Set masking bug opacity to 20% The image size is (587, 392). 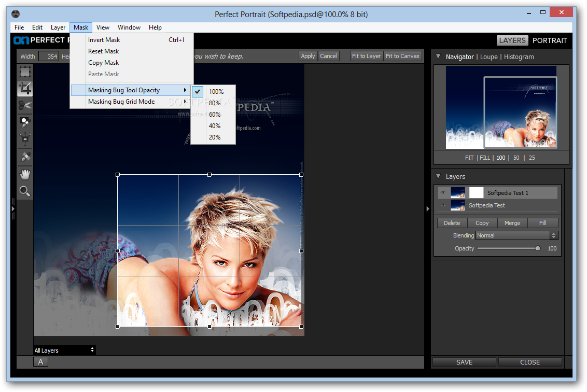(x=213, y=137)
